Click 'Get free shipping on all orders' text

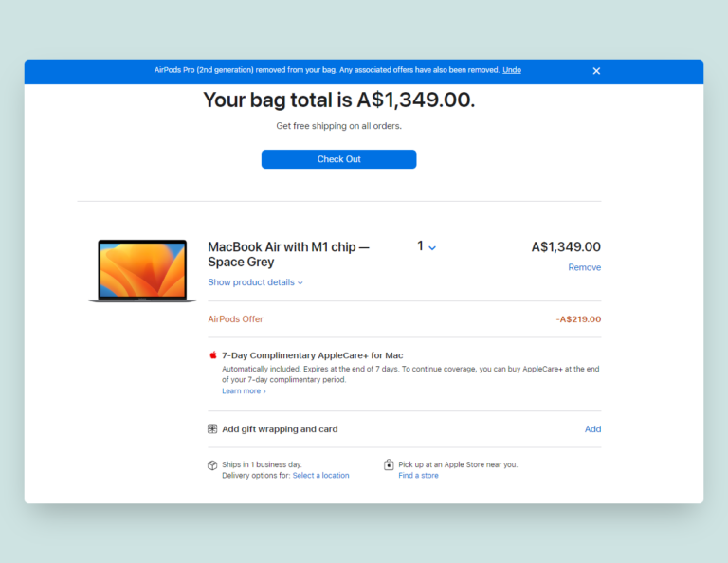pyautogui.click(x=339, y=126)
